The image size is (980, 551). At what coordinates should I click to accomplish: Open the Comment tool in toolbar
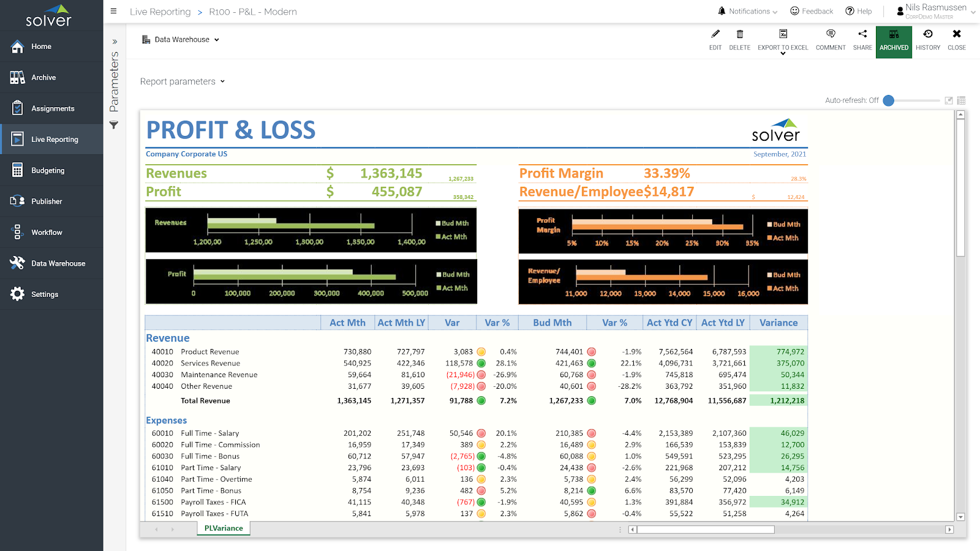(x=830, y=34)
